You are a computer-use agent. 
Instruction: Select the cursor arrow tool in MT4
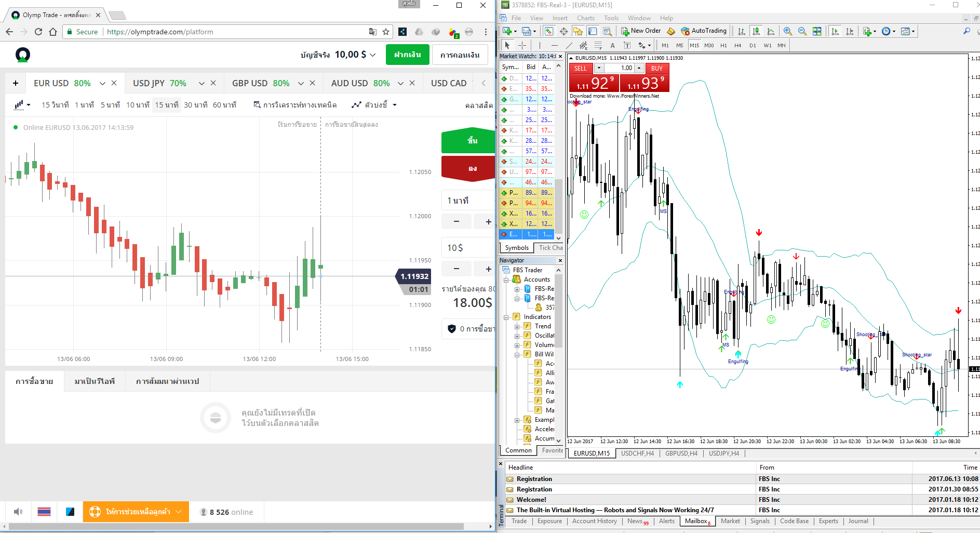tap(507, 45)
